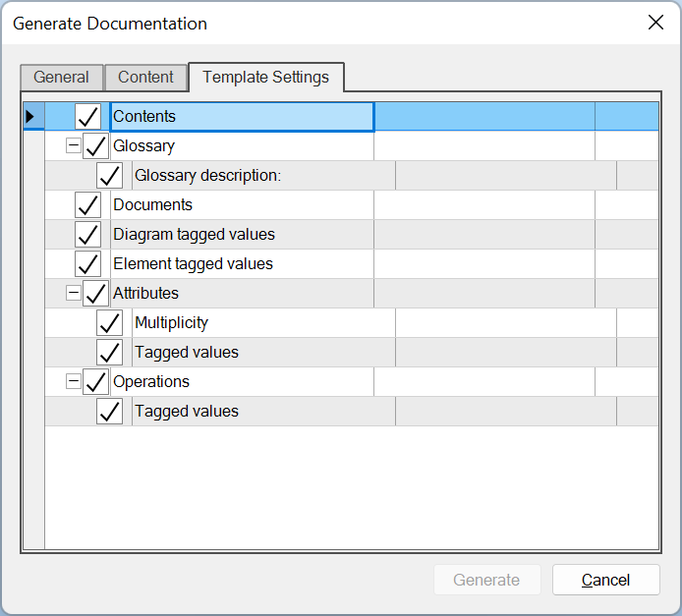Screen dimensions: 682x616
Task: Collapse the Operations tree node
Action: pos(73,381)
